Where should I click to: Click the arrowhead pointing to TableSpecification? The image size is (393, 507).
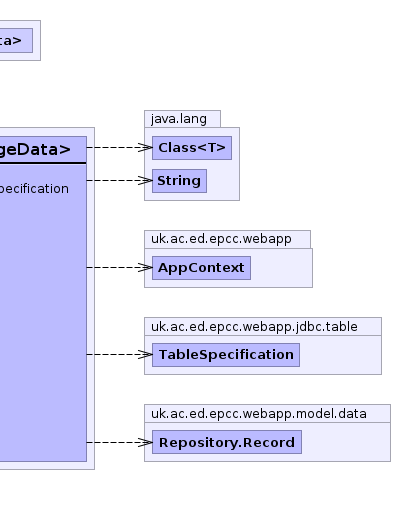(x=146, y=354)
